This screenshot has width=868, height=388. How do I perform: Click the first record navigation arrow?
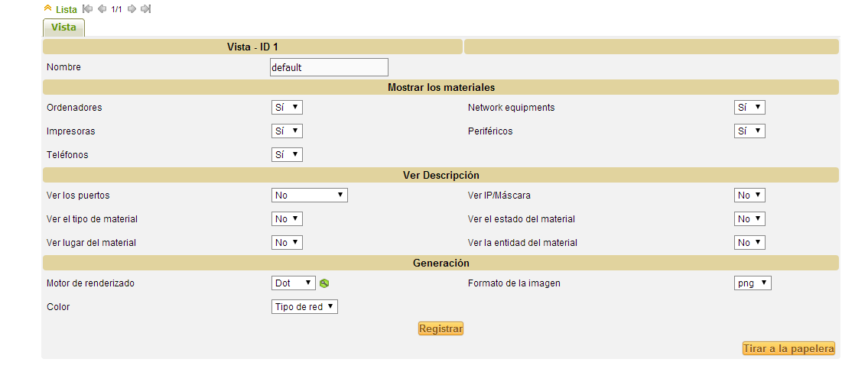(x=87, y=9)
